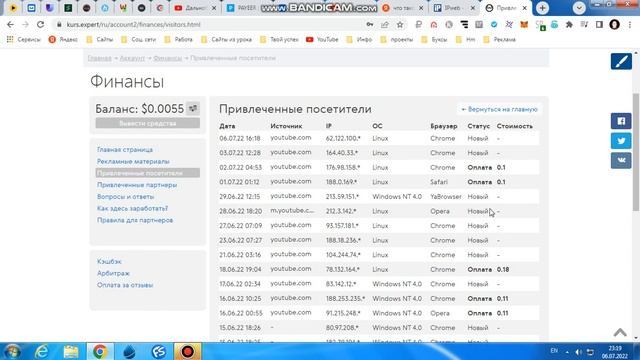The height and width of the screenshot is (360, 640).
Task: Click the Twitter share icon
Action: (621, 141)
